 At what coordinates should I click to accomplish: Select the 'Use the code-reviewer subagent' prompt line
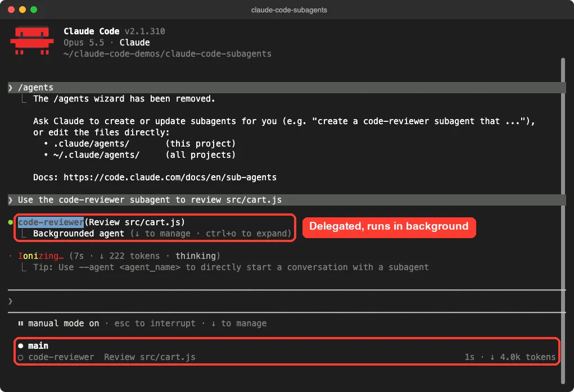tap(287, 200)
